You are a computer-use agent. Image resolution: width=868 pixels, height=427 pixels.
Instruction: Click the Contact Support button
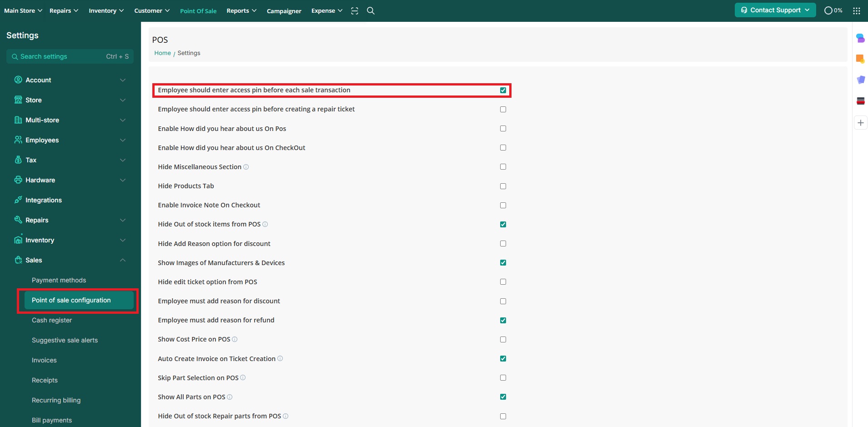775,10
